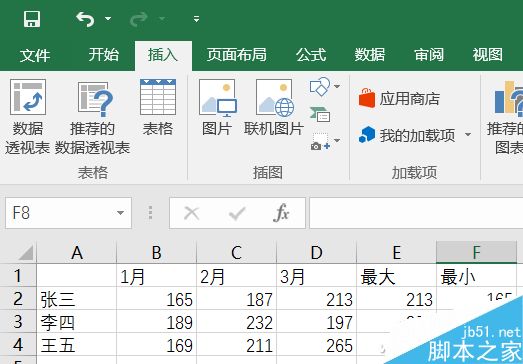The height and width of the screenshot is (364, 523).
Task: Open the 公式 tab
Action: pos(311,54)
